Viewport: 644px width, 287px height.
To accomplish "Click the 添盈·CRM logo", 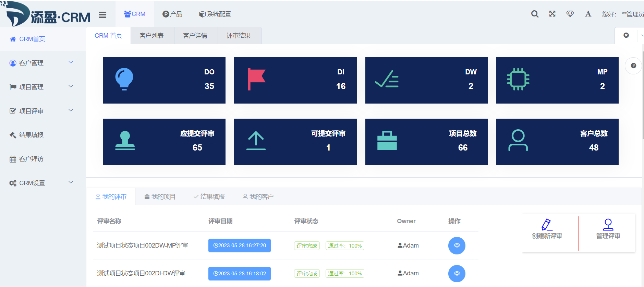I will point(46,14).
